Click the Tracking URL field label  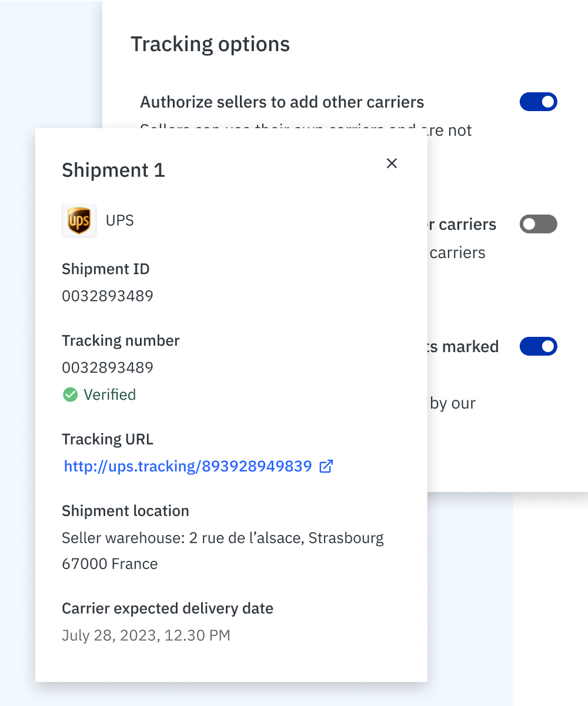[108, 440]
